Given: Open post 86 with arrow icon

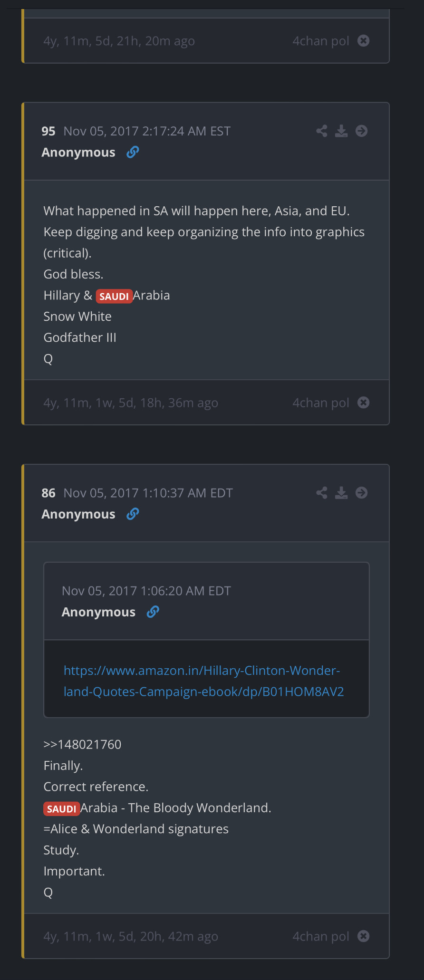Looking at the screenshot, I should 361,493.
